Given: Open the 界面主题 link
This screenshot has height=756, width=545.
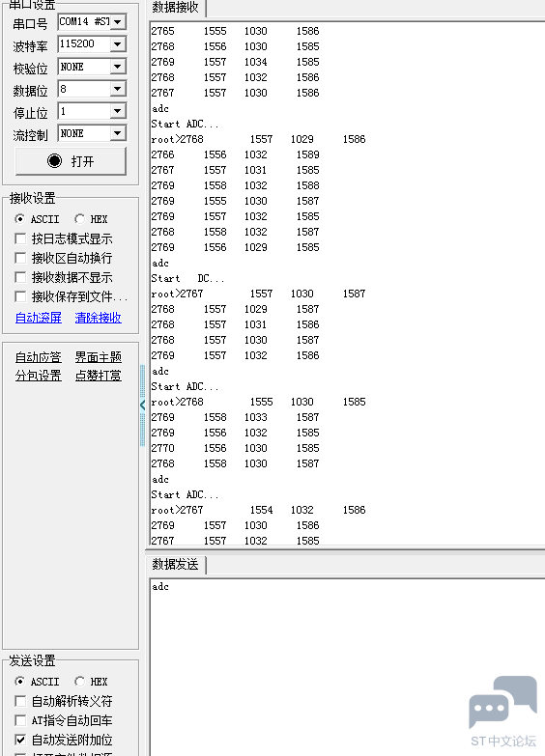Looking at the screenshot, I should [x=98, y=357].
